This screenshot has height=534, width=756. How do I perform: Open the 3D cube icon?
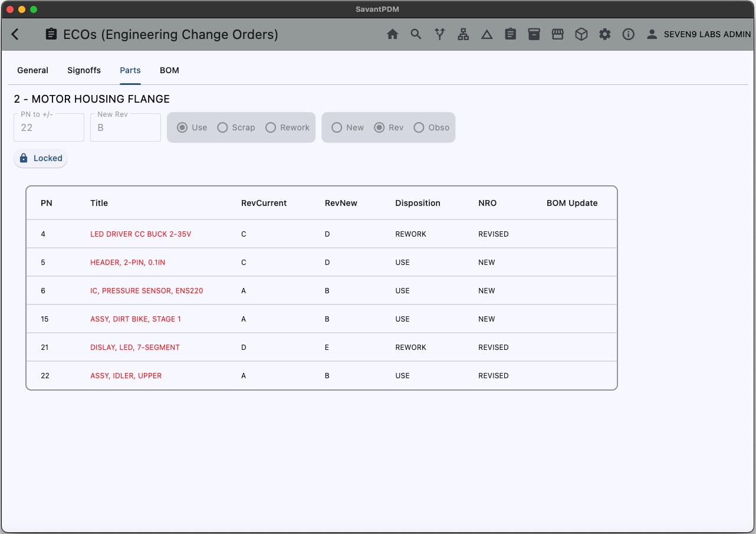(581, 34)
